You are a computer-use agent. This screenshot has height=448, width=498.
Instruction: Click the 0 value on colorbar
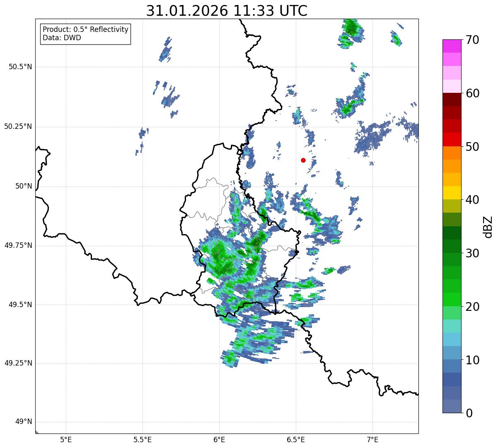point(469,413)
